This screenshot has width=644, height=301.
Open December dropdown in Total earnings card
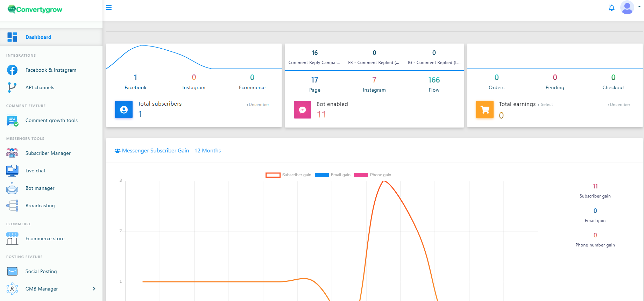click(x=619, y=105)
